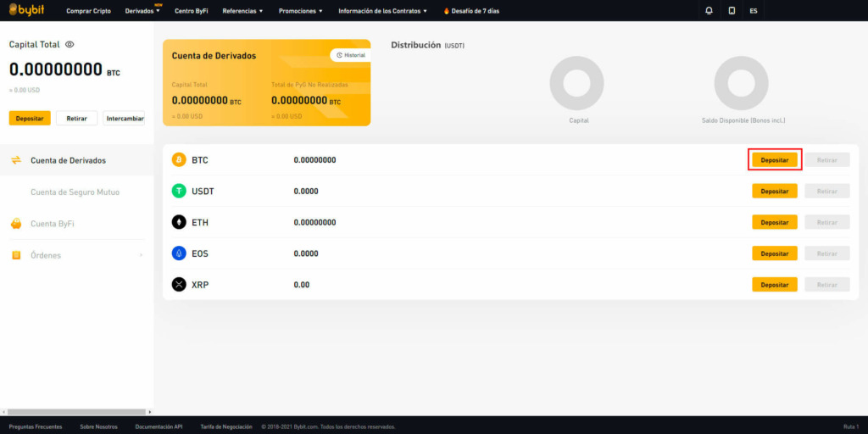
Task: Expand the Referencias dropdown menu
Action: coord(242,11)
